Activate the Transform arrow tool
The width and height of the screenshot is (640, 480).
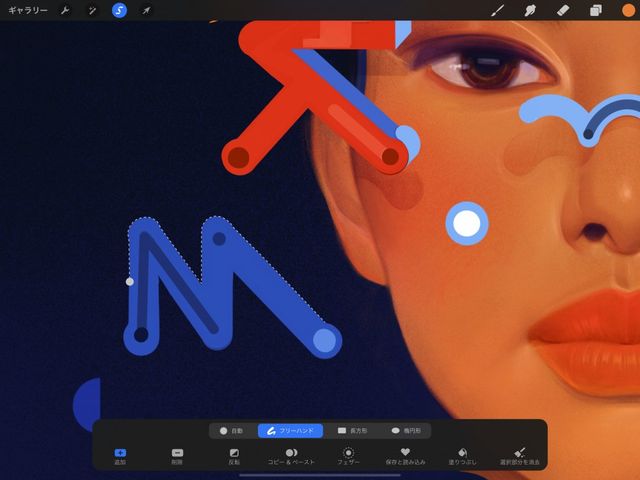pos(146,10)
